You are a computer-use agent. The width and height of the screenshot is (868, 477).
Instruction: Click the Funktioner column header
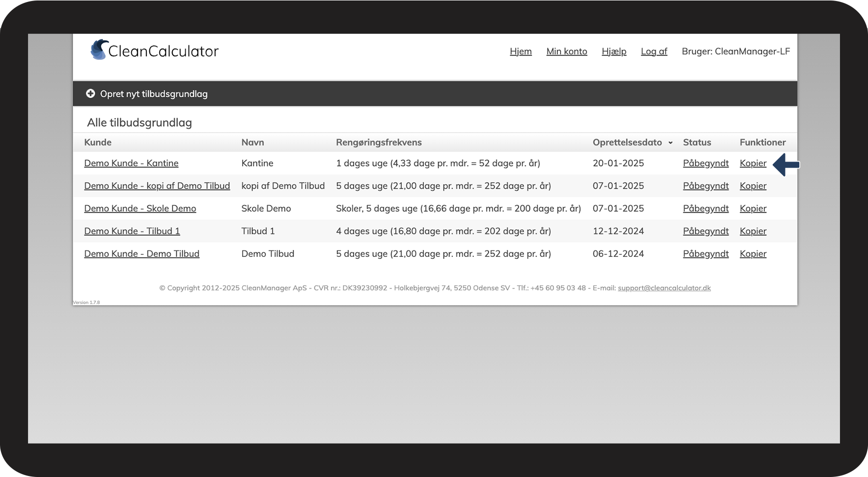762,142
